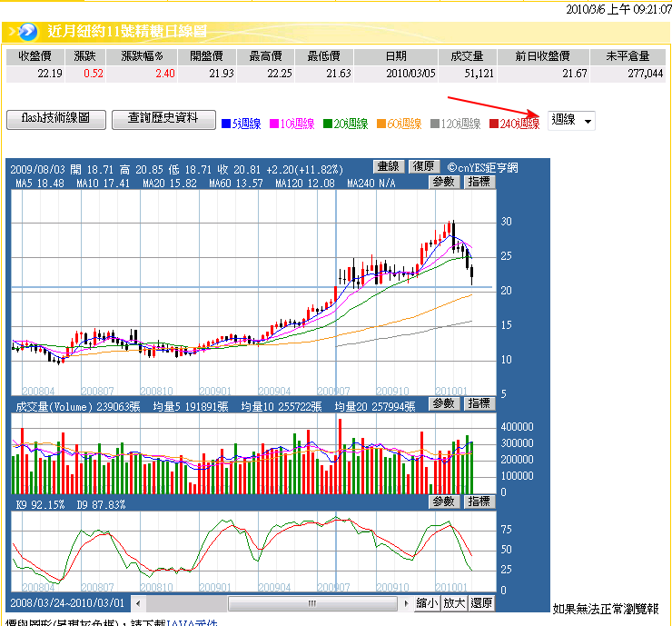Click the flash技術線圖 button

coord(56,119)
